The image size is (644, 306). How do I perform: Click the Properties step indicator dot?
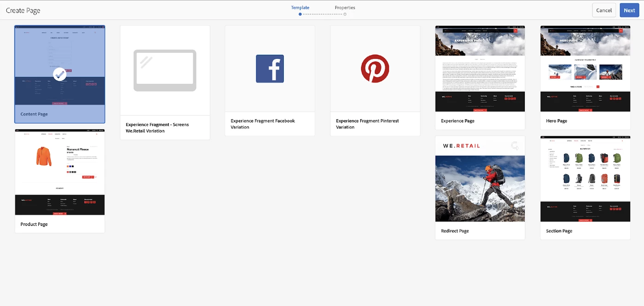coord(345,14)
